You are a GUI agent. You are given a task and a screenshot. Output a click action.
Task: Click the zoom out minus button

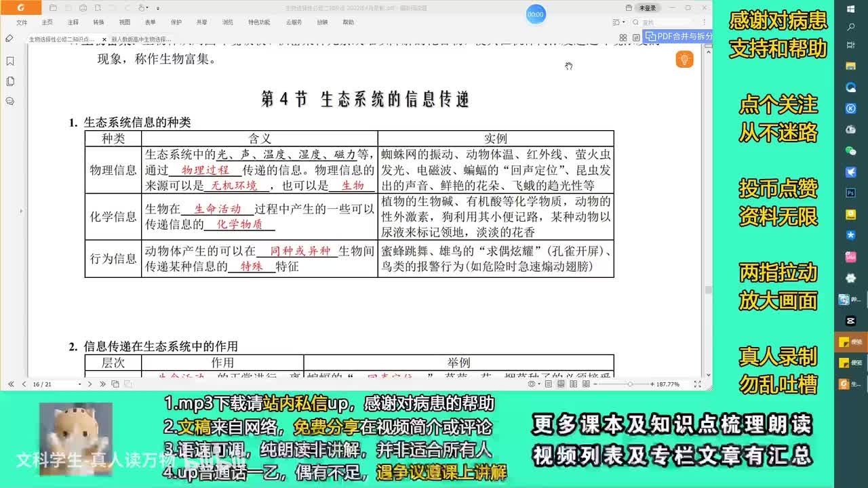[x=595, y=384]
